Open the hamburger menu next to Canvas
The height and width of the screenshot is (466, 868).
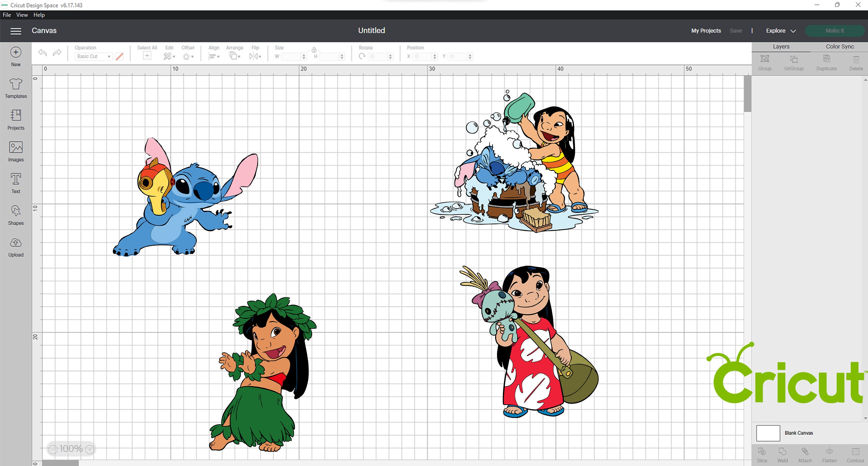[x=16, y=31]
